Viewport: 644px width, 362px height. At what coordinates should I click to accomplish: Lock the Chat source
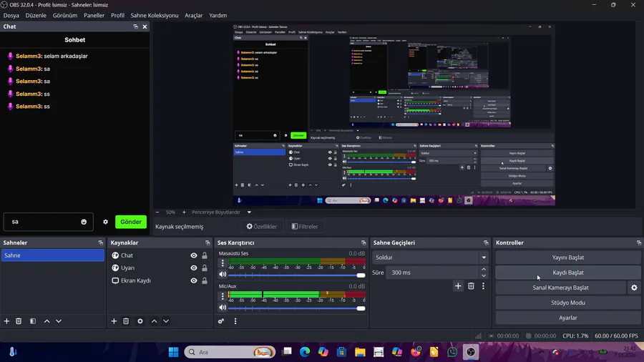pos(205,255)
